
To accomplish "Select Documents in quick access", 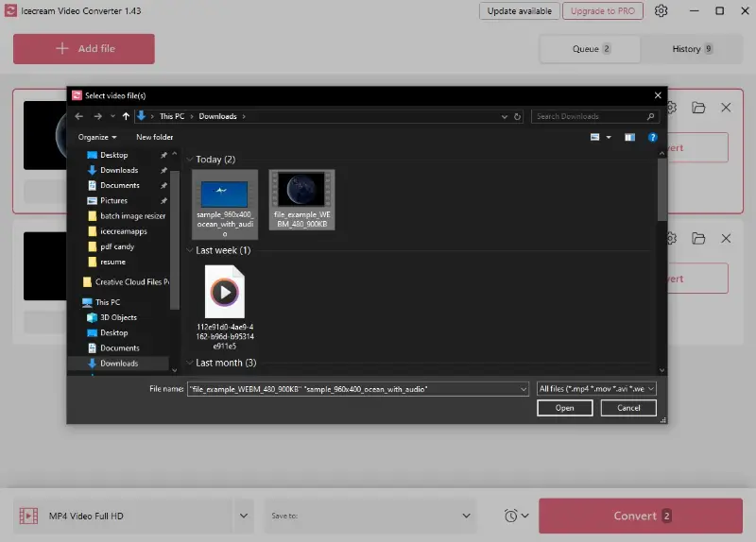I will coord(120,185).
